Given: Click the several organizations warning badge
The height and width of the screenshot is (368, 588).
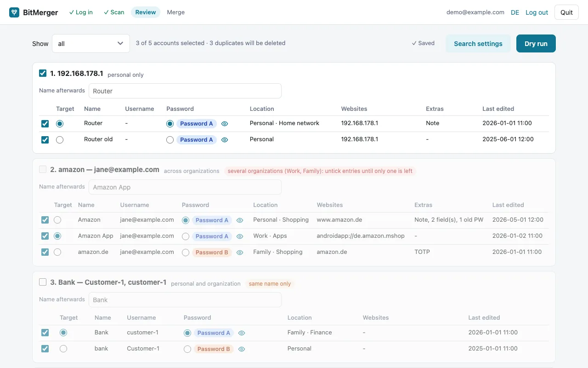Looking at the screenshot, I should [320, 171].
